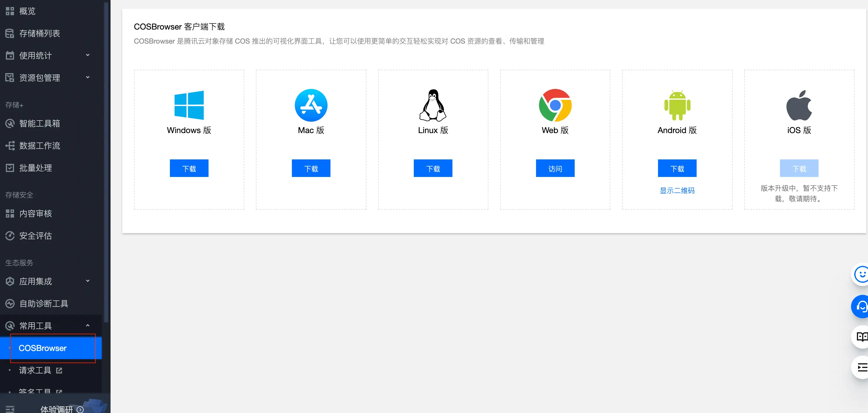Show Android QR code via 显示二维码 link
Screen dimensions: 868x413
(x=677, y=190)
